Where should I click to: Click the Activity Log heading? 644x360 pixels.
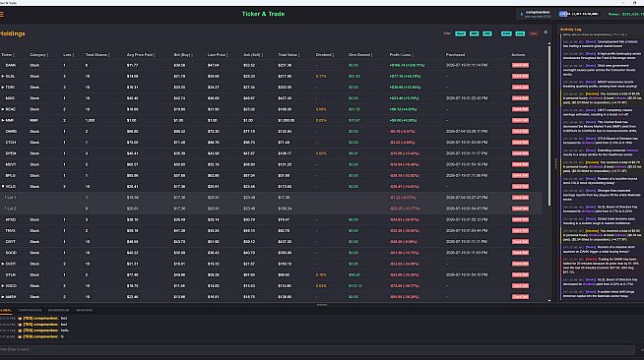click(570, 30)
